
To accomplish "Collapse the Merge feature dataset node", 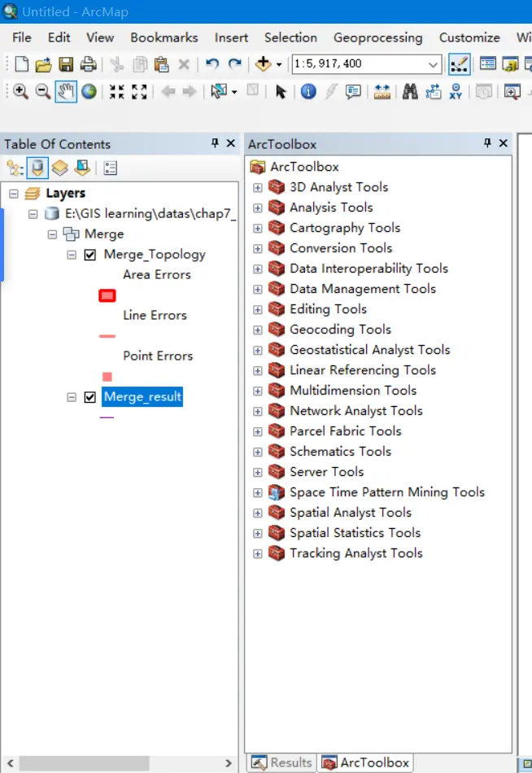I will click(52, 234).
